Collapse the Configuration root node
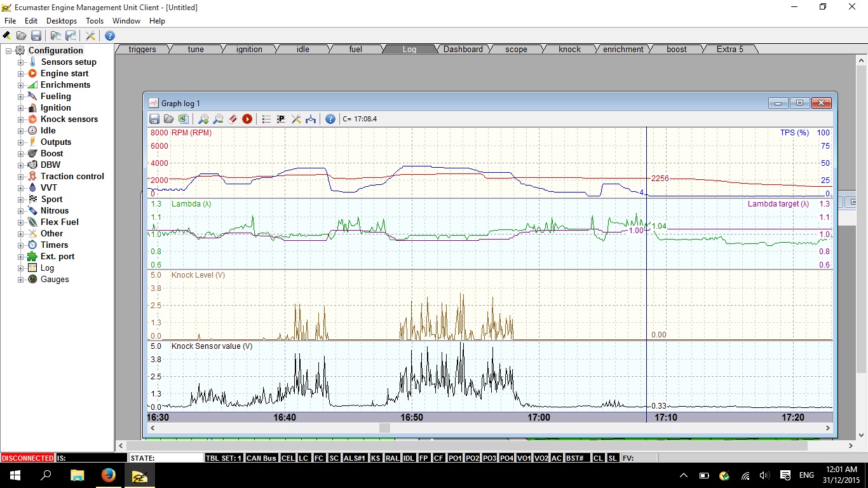The width and height of the screenshot is (868, 488). tap(9, 51)
